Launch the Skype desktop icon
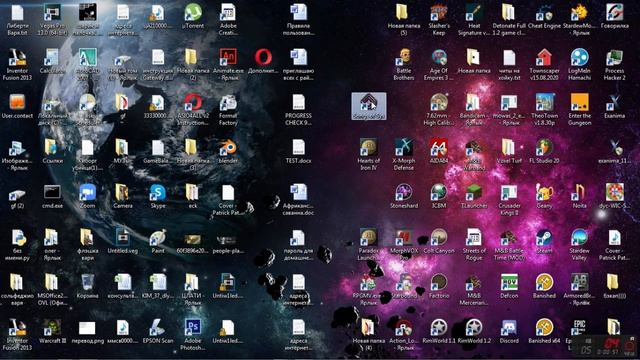This screenshot has height=360, width=640. [158, 196]
